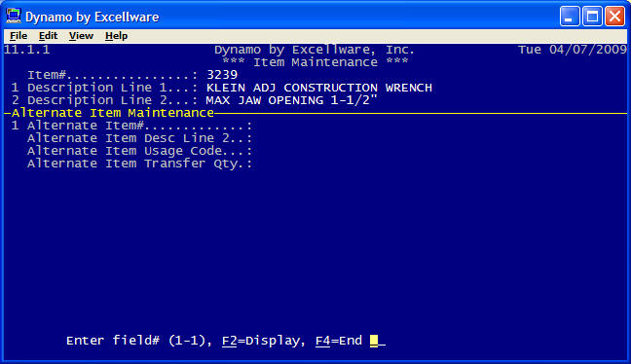Click Description Line 2 label
The width and height of the screenshot is (631, 364).
click(113, 100)
